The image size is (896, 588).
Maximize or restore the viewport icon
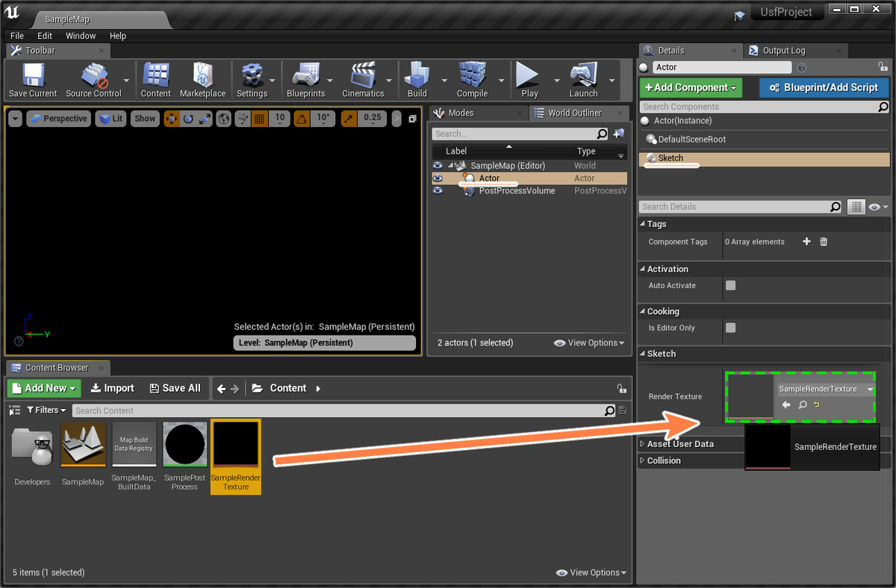coord(412,119)
